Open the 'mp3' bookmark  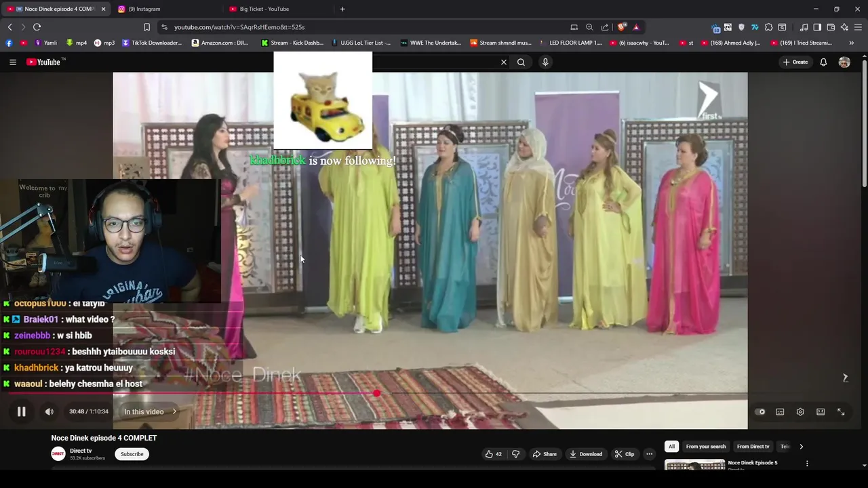(x=104, y=43)
